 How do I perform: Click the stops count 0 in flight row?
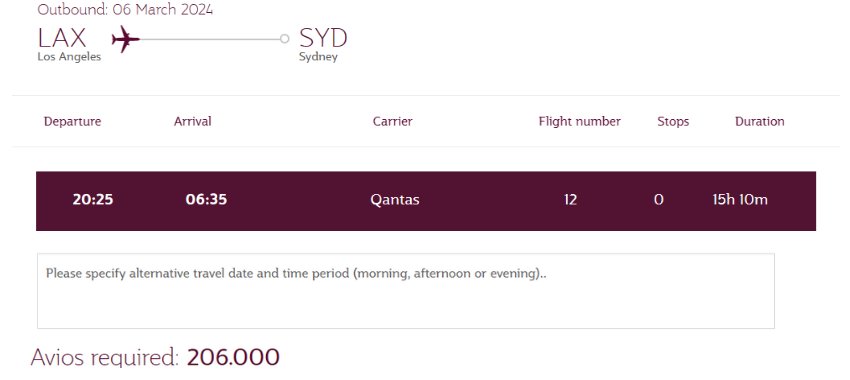pos(659,200)
